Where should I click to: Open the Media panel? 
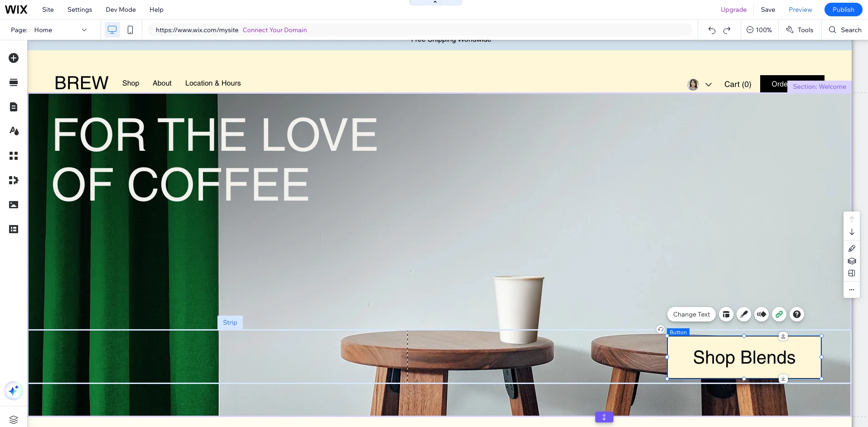coord(14,205)
